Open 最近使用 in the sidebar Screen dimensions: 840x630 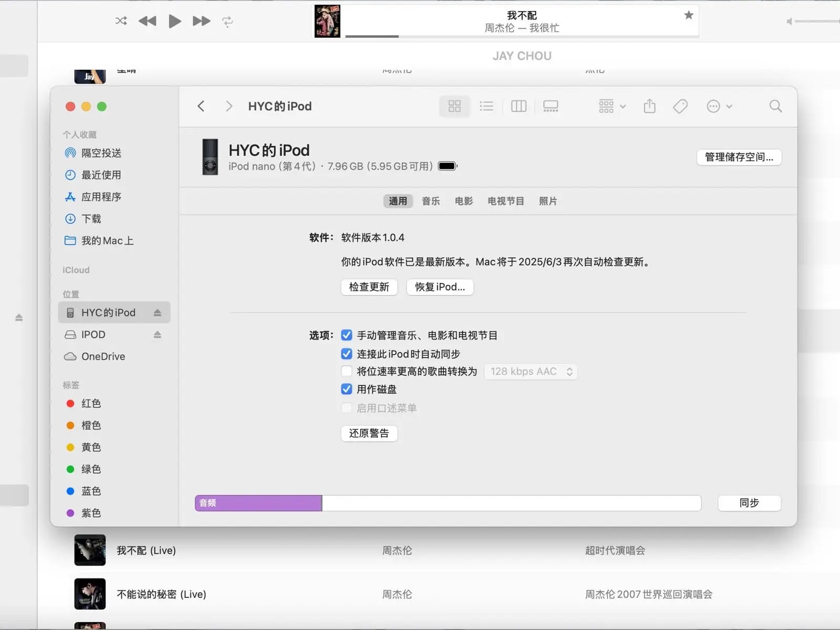(114, 175)
